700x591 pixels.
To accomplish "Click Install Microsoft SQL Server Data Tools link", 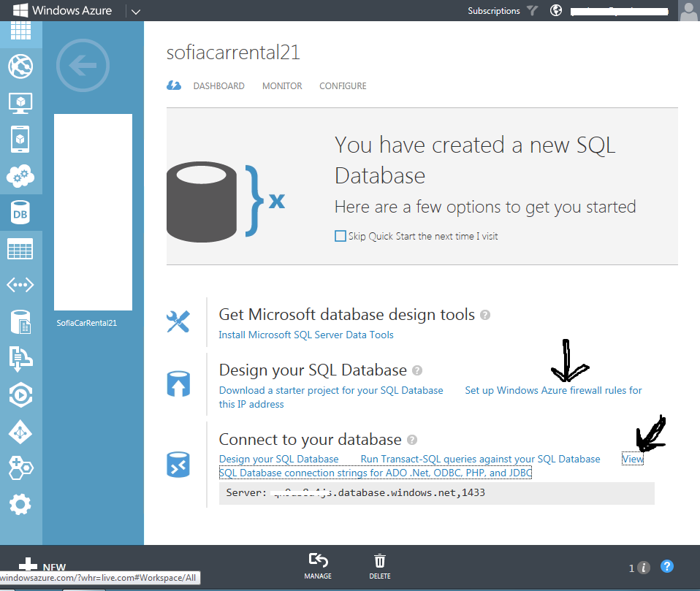I will pyautogui.click(x=306, y=335).
